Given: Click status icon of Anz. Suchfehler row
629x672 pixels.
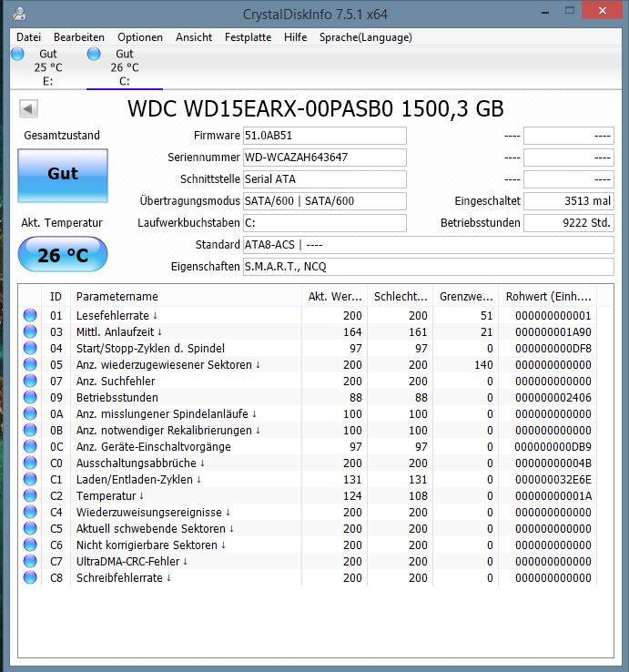Looking at the screenshot, I should point(30,381).
